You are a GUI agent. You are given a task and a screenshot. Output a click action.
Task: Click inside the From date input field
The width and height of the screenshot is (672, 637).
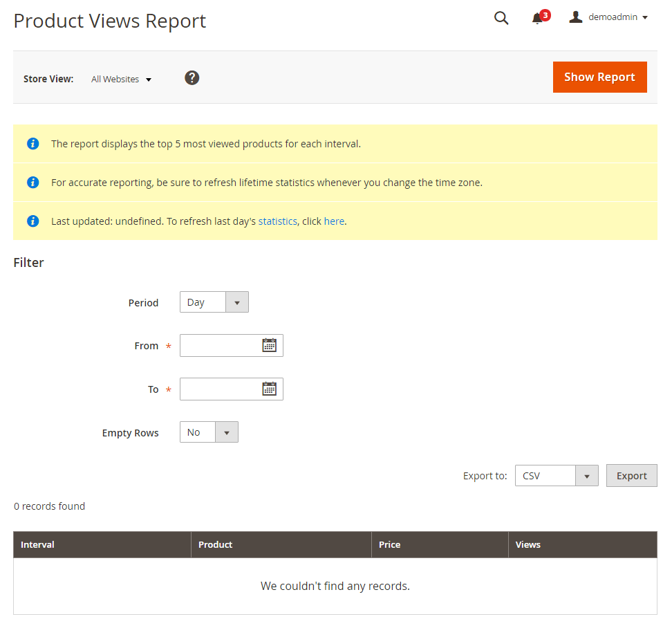221,345
